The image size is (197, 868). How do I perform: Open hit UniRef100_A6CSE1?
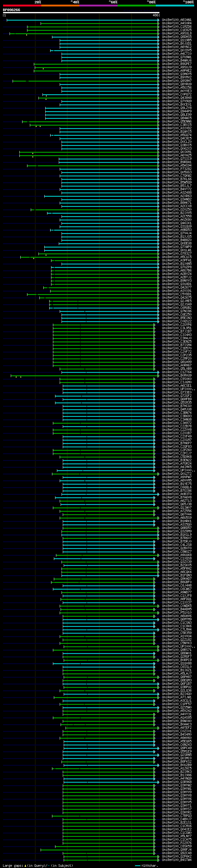(x=176, y=386)
